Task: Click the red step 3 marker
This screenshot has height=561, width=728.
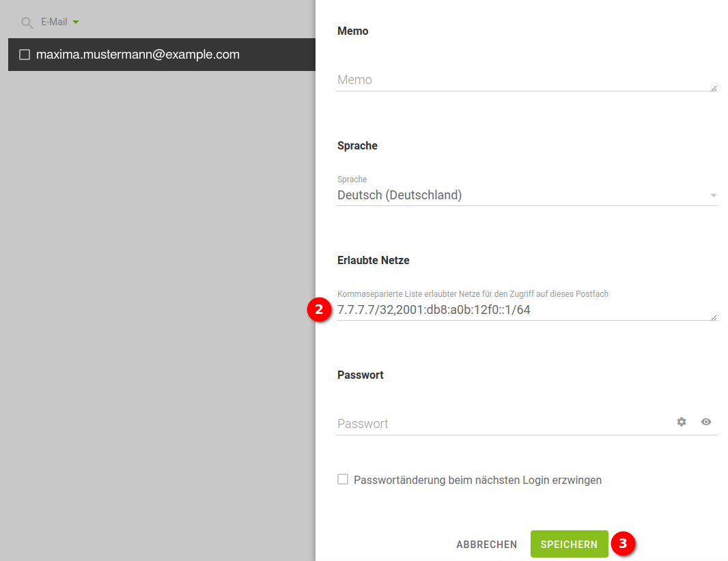Action: 622,543
